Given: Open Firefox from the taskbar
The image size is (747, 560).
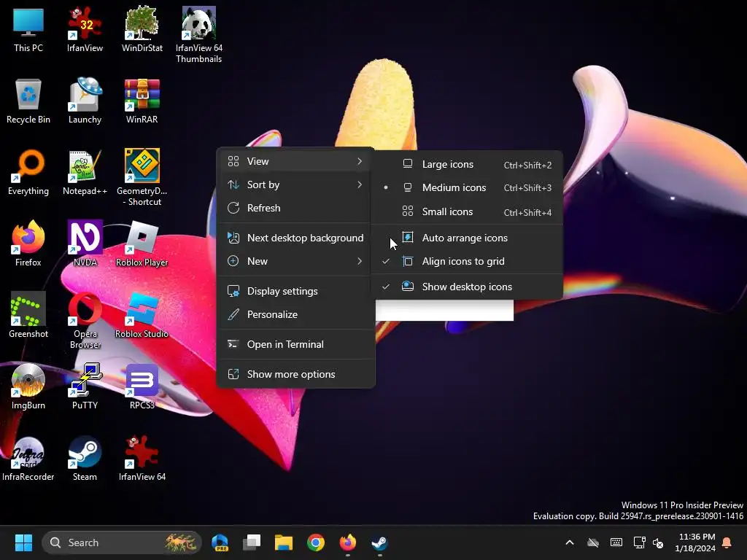Looking at the screenshot, I should click(348, 542).
